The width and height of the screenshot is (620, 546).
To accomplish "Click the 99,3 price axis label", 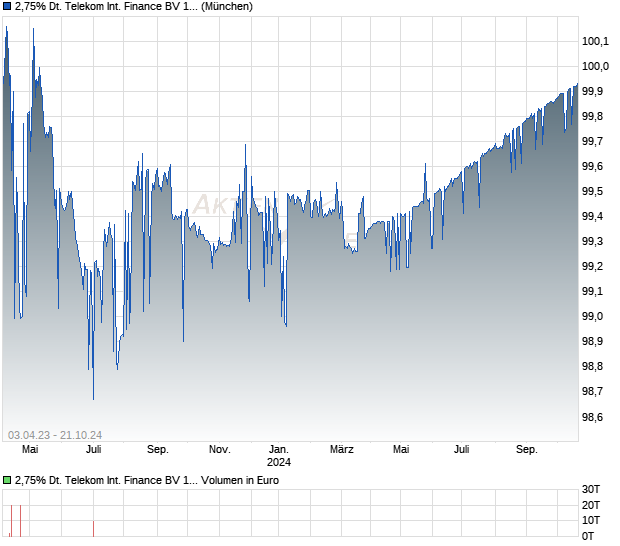I will (x=592, y=242).
